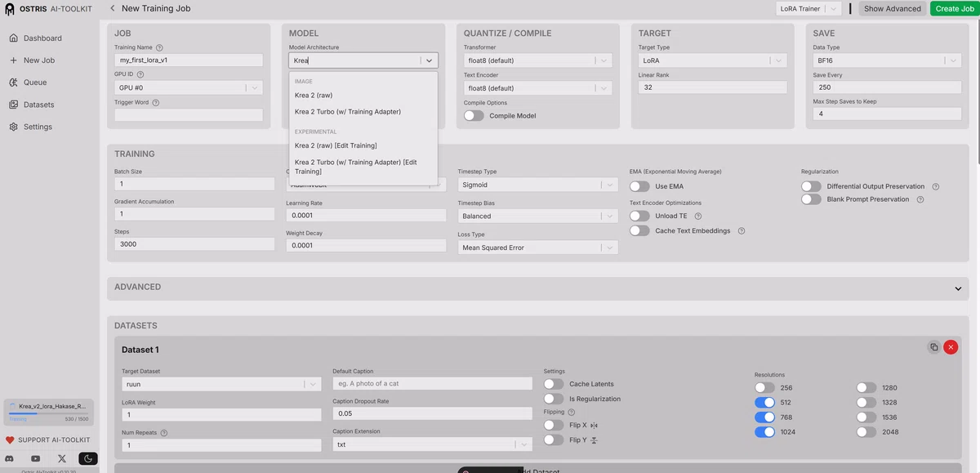Enable the Flip Y switch
Image resolution: width=980 pixels, height=473 pixels.
(554, 440)
